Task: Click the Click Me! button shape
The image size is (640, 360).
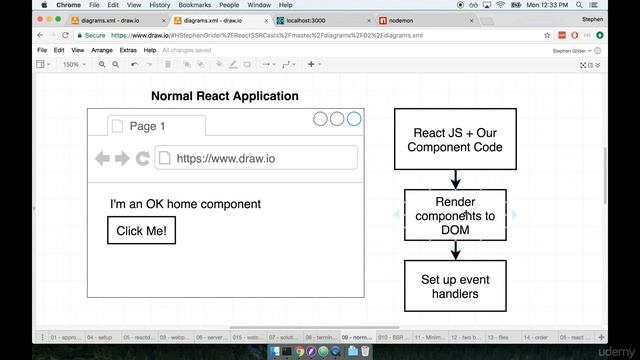Action: tap(142, 231)
